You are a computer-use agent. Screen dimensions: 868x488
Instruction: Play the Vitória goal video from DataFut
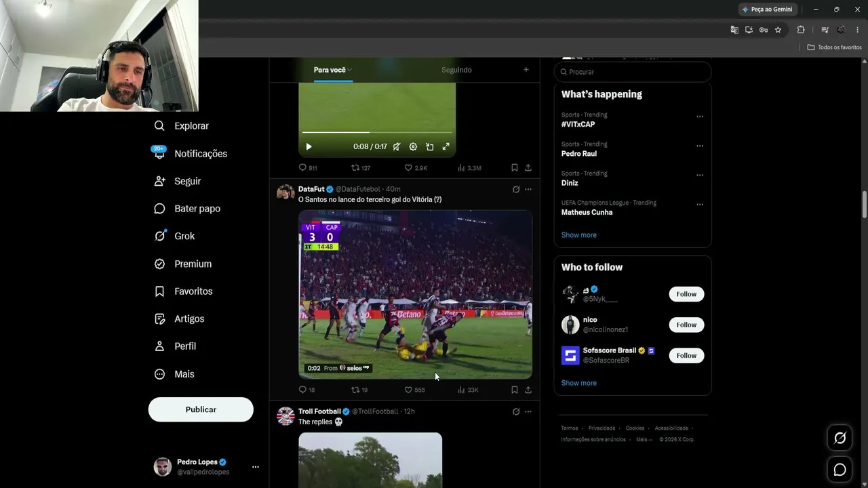point(416,294)
